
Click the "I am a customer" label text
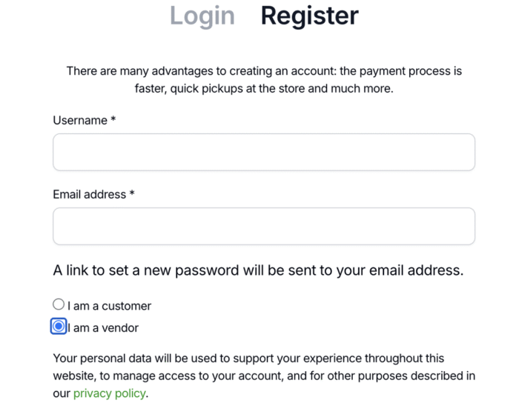[110, 306]
